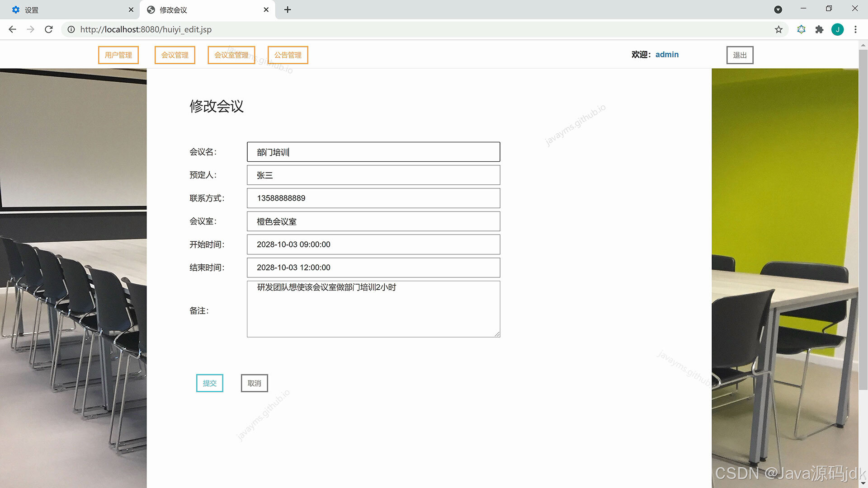The width and height of the screenshot is (868, 488).
Task: Click the 修改会议 page heading
Action: (x=217, y=106)
